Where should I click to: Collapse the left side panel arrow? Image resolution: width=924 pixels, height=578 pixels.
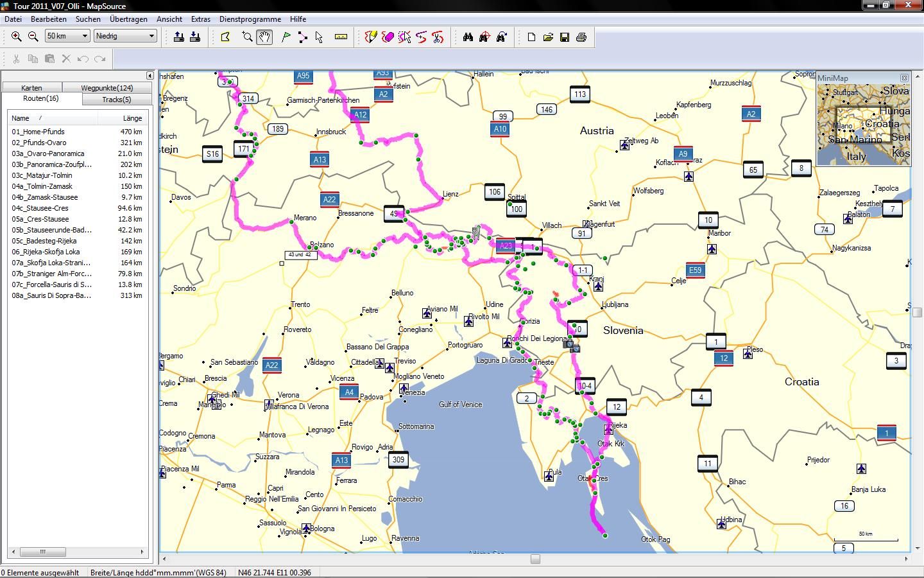(150, 76)
